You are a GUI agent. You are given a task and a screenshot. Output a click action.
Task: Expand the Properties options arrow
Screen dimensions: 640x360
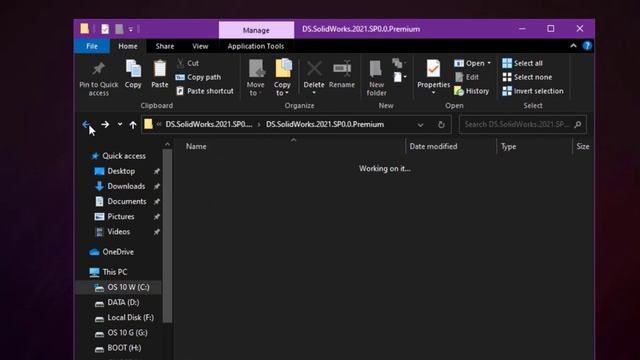pyautogui.click(x=433, y=93)
